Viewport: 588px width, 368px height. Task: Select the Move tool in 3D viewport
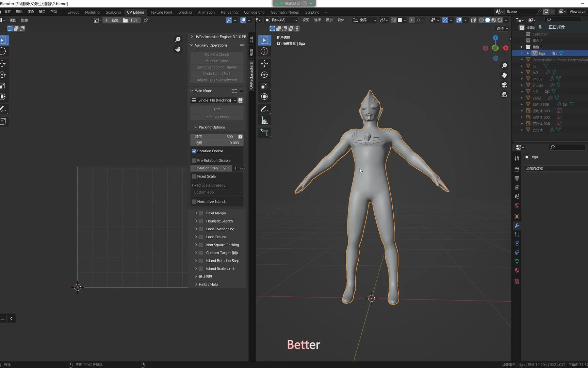coord(264,63)
